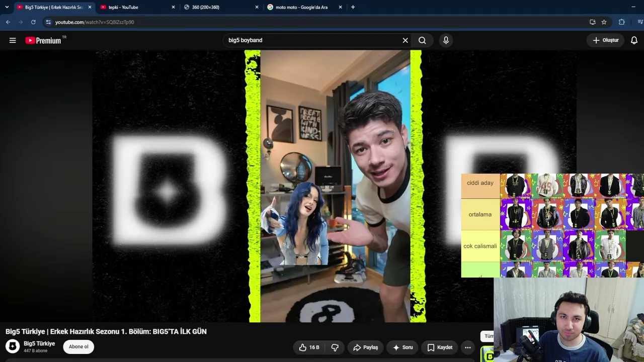Start voice search with the microphone
This screenshot has height=362, width=644.
446,40
